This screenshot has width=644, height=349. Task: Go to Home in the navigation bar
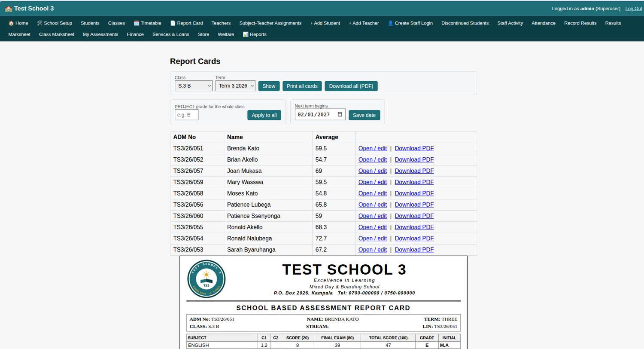18,23
